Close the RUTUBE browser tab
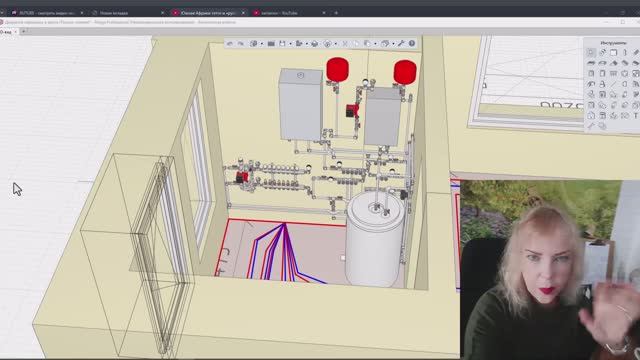The width and height of the screenshot is (640, 360). [82, 13]
